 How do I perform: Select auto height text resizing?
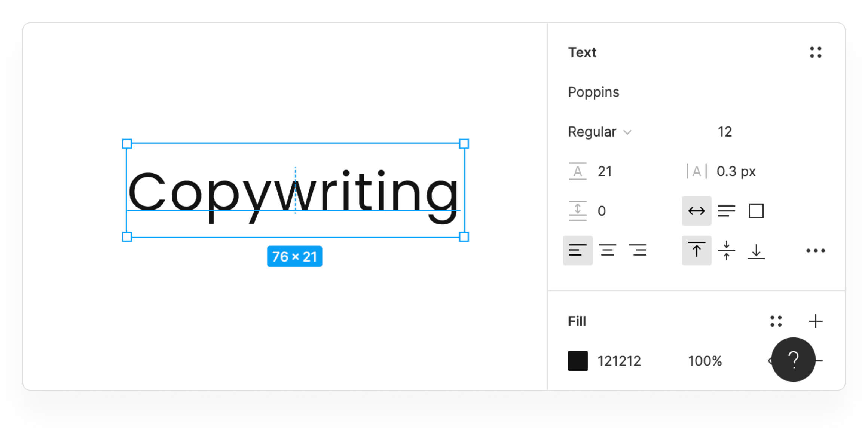pyautogui.click(x=726, y=211)
